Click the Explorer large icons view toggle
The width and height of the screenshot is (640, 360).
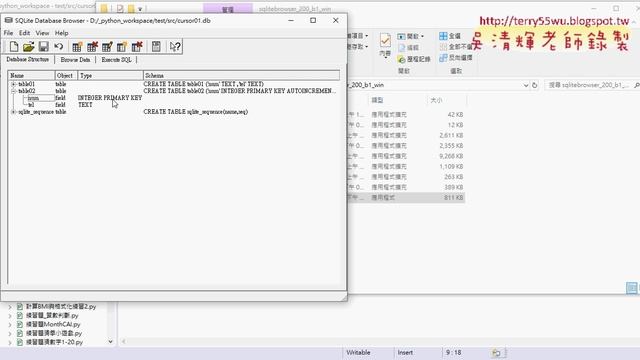(631, 288)
